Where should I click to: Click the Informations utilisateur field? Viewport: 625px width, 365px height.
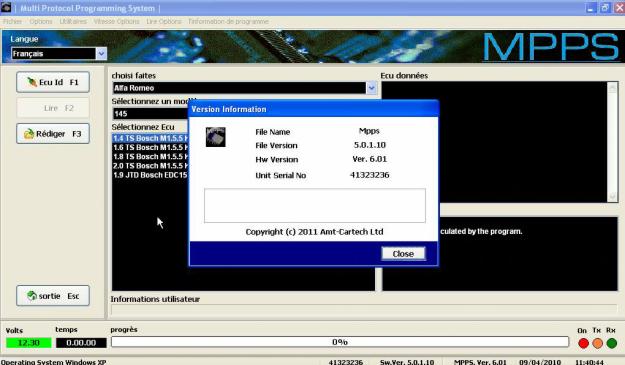(364, 309)
